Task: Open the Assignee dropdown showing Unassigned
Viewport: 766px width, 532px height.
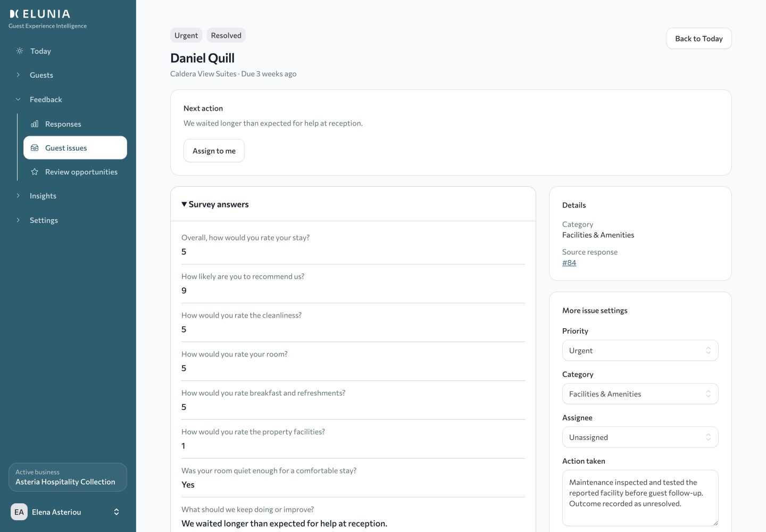Action: tap(640, 437)
